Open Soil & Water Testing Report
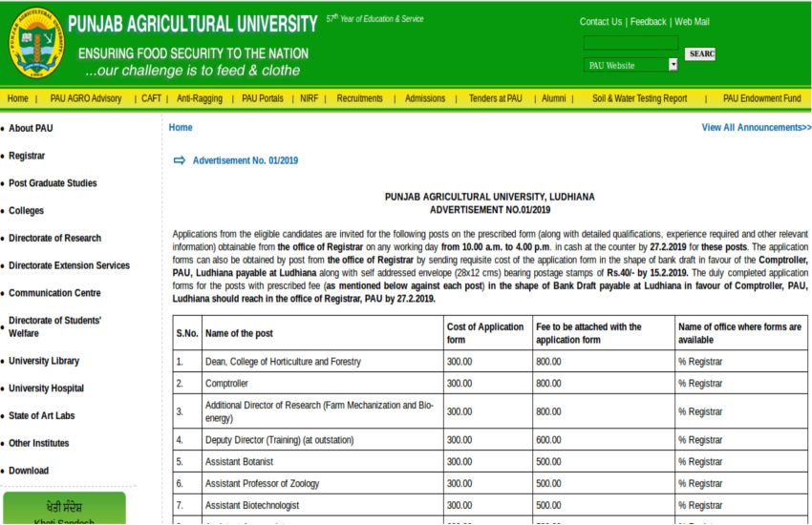 point(639,98)
